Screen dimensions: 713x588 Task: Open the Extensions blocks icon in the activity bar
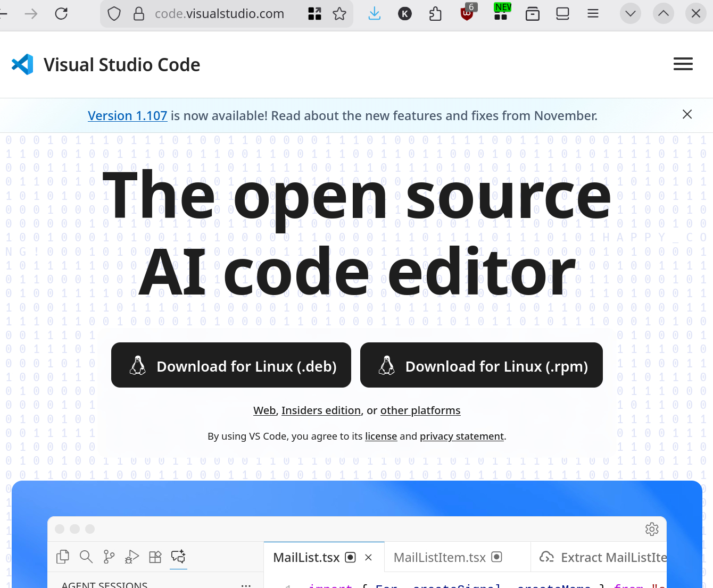pyautogui.click(x=155, y=557)
